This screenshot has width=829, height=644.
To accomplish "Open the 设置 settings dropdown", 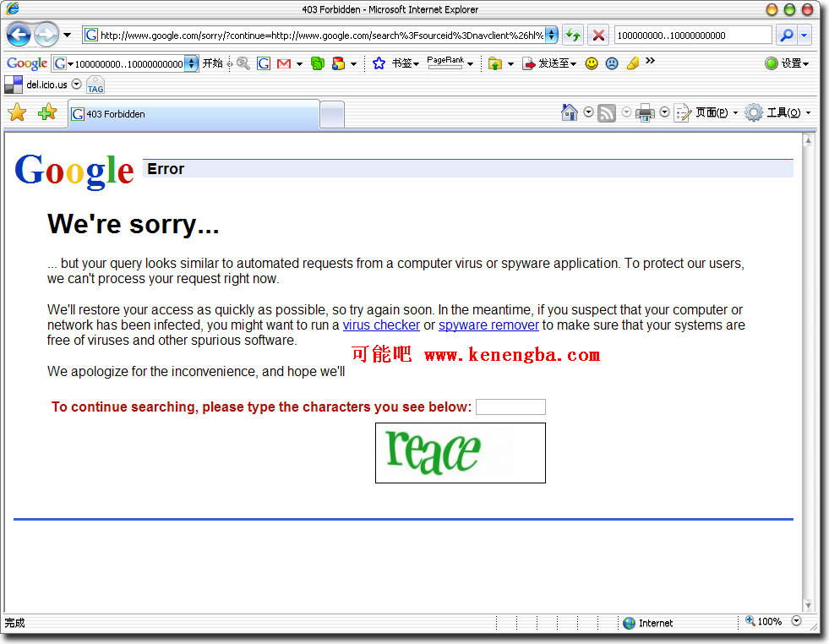I will 787,63.
